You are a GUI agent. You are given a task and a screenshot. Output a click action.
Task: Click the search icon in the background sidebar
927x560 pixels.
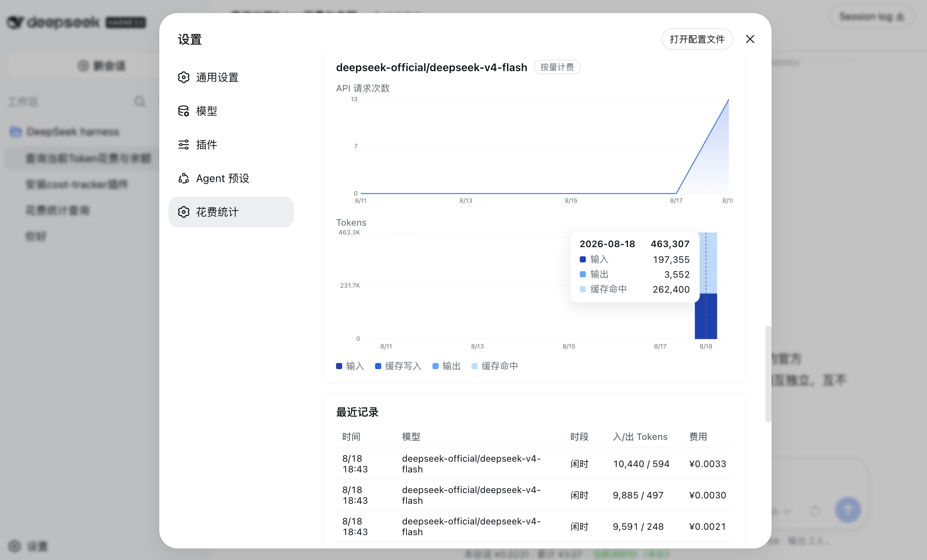tap(140, 101)
